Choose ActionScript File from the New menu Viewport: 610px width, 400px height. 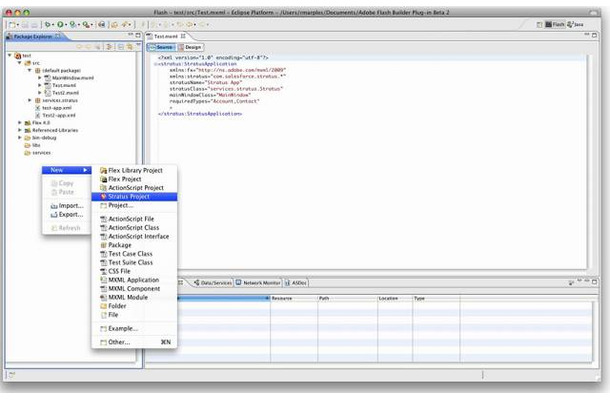134,219
